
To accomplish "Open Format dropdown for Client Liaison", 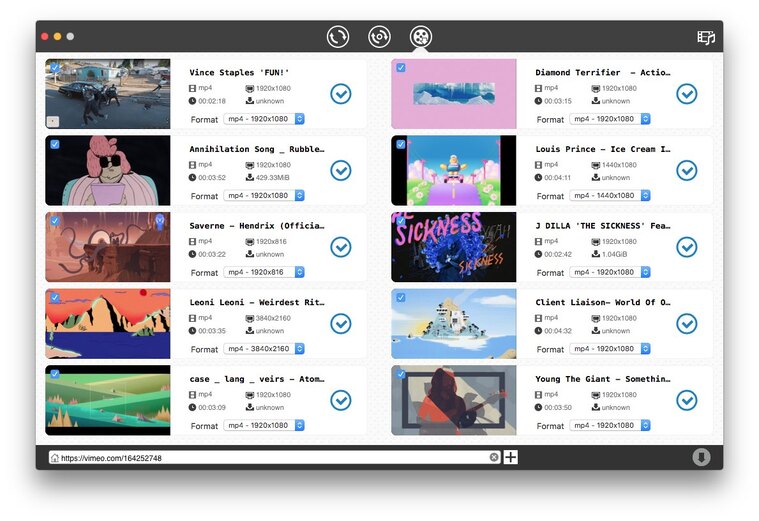I will pyautogui.click(x=610, y=349).
